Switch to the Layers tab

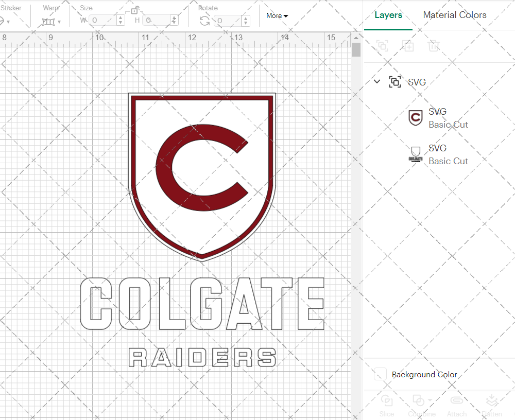[388, 15]
